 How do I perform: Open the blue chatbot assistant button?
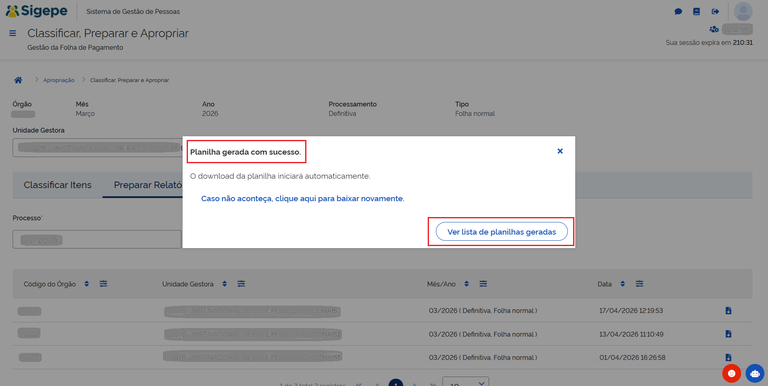tap(755, 373)
